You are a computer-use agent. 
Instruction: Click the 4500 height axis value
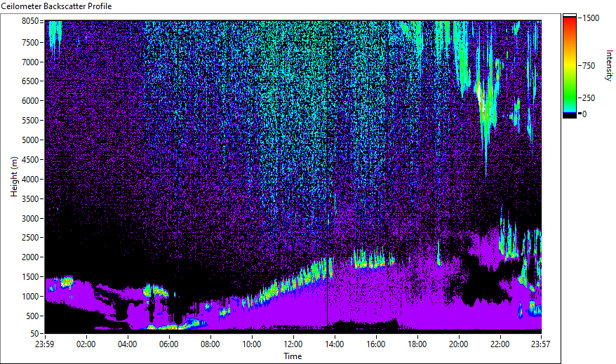point(30,160)
